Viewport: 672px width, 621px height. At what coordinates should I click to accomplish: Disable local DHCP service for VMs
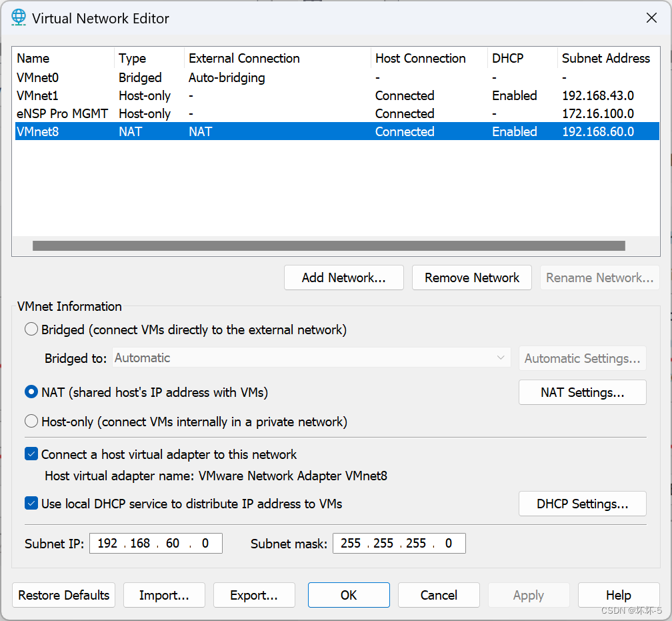[31, 504]
